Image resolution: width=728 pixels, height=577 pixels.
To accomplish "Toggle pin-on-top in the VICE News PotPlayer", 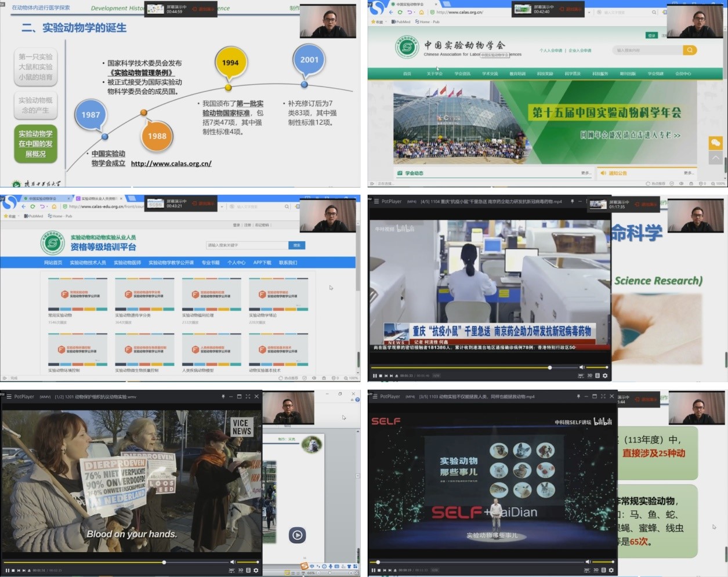I will pos(223,397).
